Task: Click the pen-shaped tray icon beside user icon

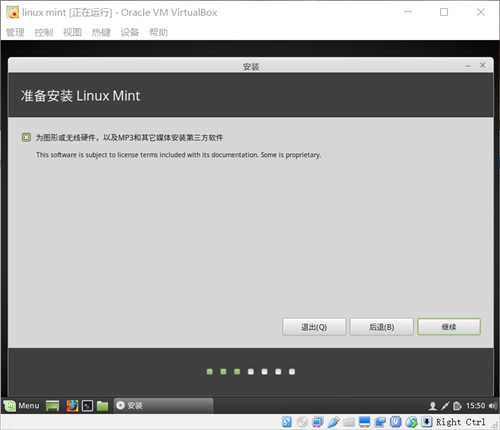Action: [x=445, y=406]
